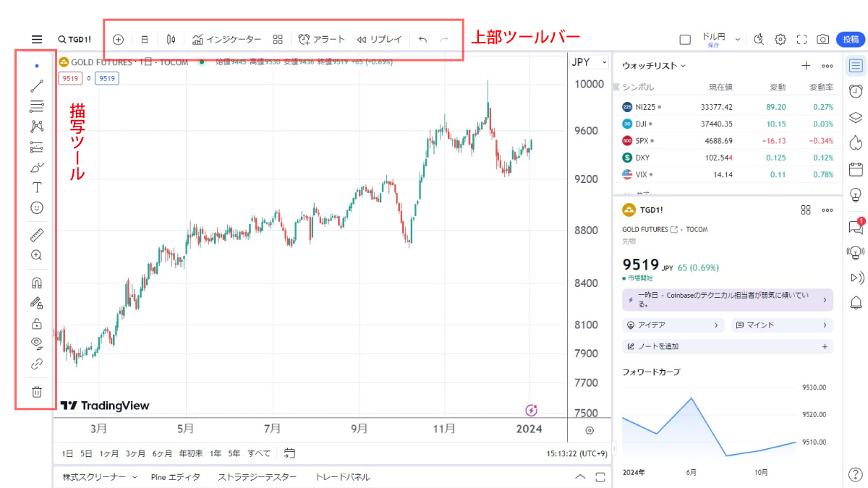Open the hamburger menu at top left

coord(37,39)
